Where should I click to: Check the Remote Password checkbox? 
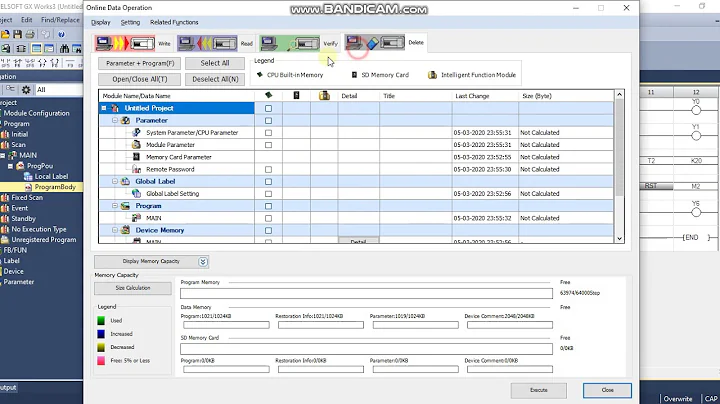click(x=268, y=169)
